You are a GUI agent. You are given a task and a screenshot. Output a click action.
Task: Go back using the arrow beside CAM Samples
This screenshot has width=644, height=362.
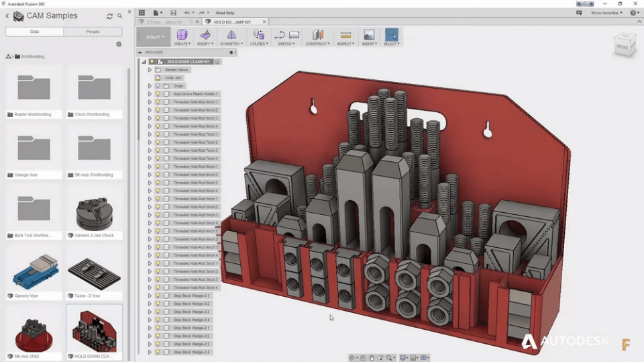pos(7,16)
